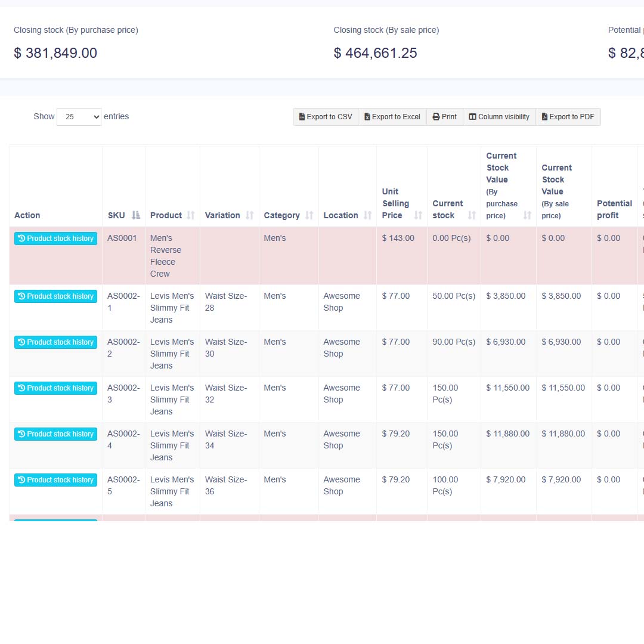Select the Waist Size-32 variation

pos(226,394)
